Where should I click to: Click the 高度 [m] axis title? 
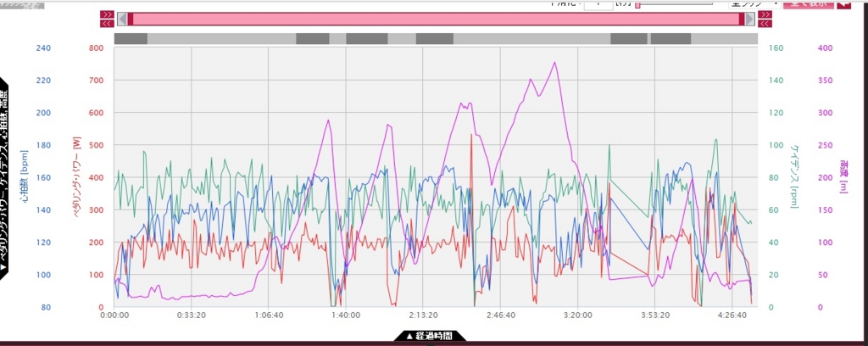coord(843,176)
